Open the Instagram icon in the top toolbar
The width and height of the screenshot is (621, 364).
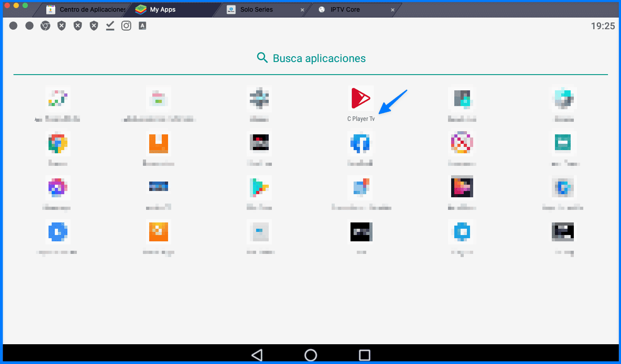pyautogui.click(x=126, y=26)
